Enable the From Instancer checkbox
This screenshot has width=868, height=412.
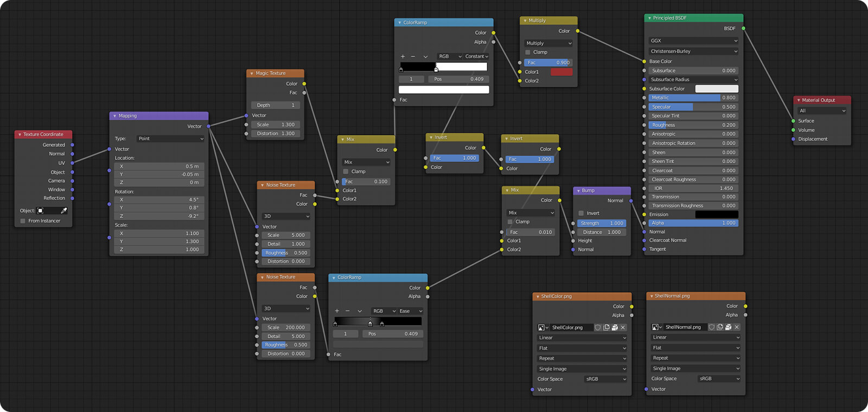[23, 221]
